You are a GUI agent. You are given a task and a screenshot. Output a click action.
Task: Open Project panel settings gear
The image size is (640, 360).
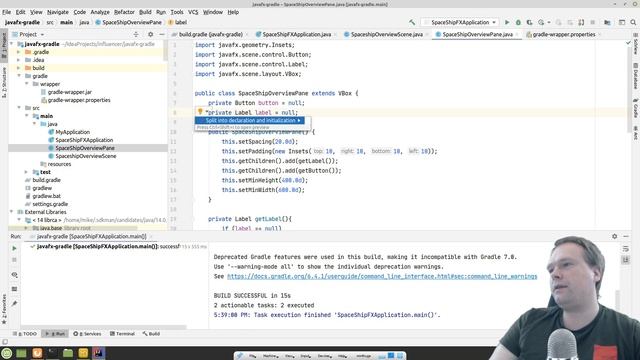pos(151,35)
